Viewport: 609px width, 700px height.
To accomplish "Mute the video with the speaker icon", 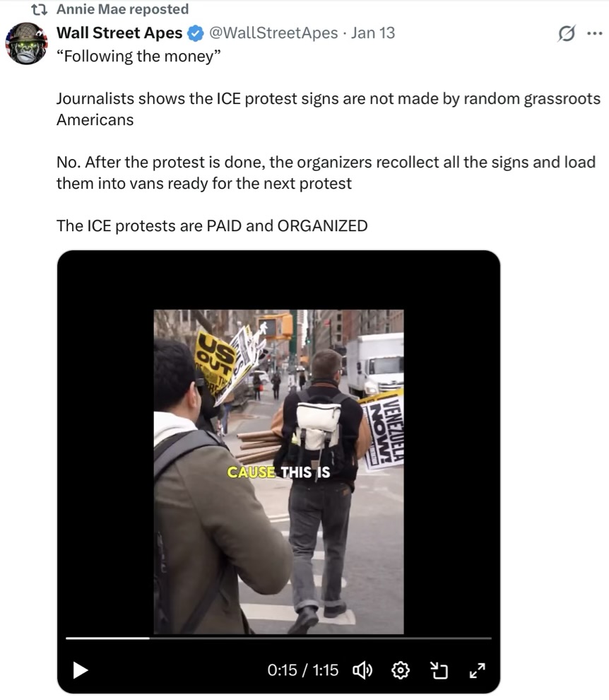I will click(362, 670).
